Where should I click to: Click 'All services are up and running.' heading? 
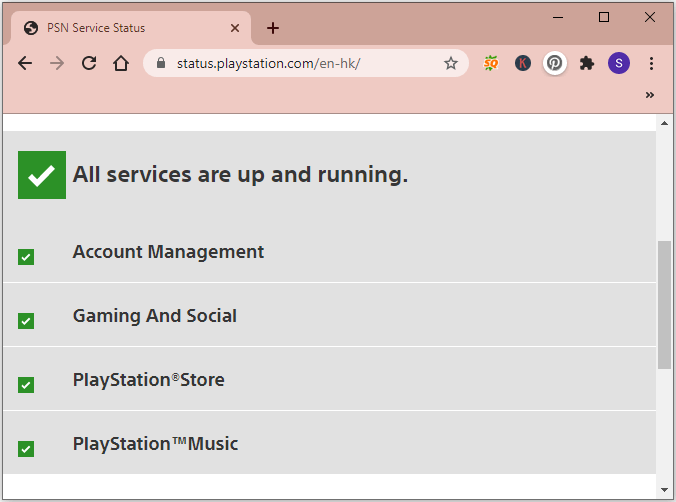point(240,175)
